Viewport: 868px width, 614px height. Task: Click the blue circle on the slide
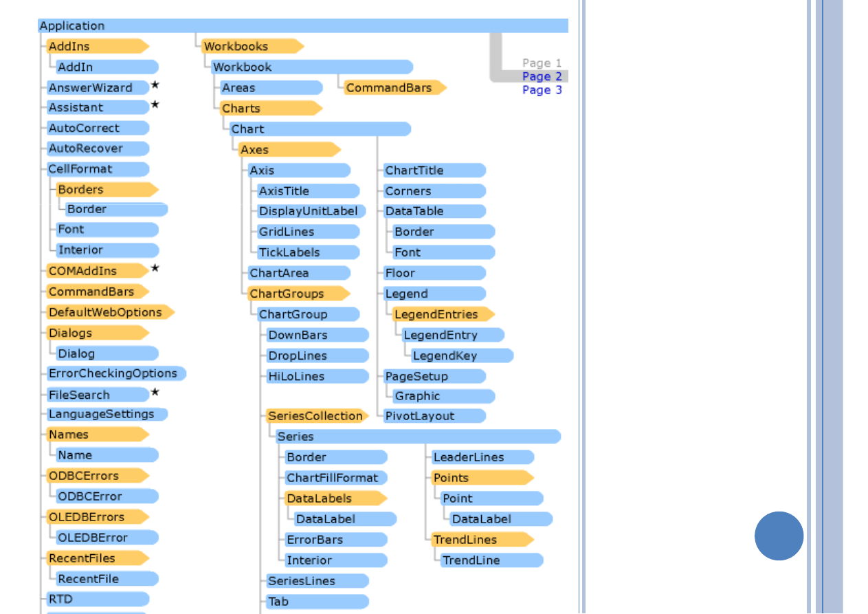(x=779, y=536)
